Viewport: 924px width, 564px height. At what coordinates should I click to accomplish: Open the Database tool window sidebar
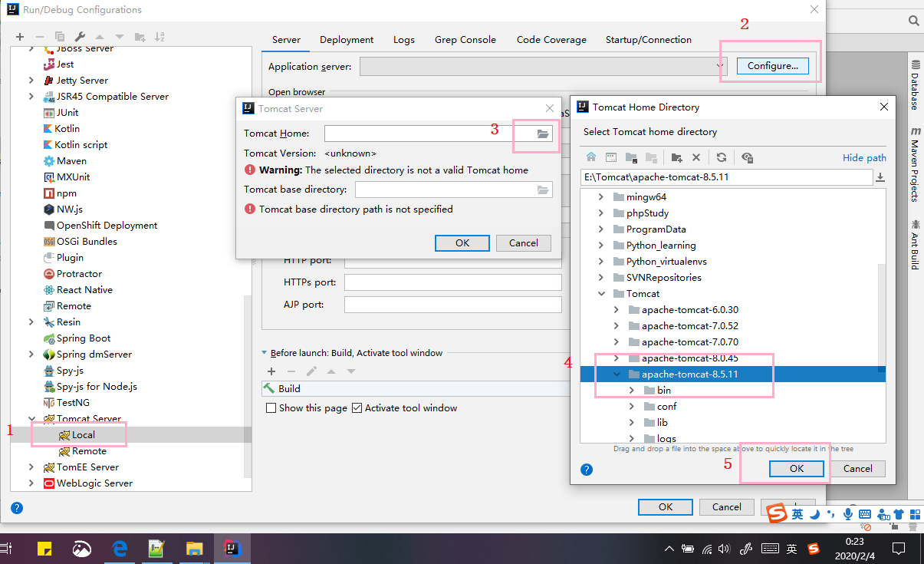[x=915, y=85]
